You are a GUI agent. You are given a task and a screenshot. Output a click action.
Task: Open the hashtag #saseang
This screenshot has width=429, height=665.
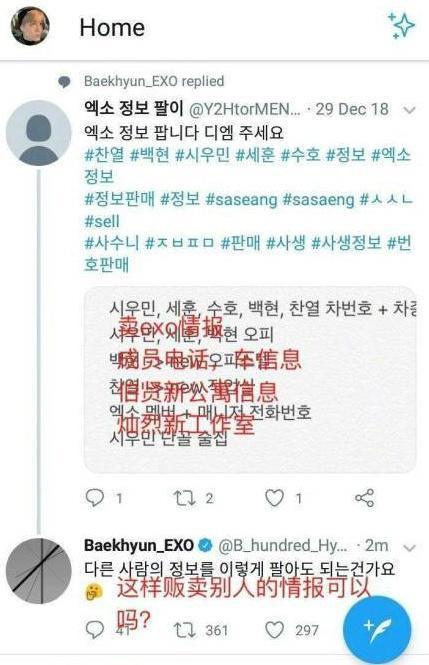click(x=241, y=199)
